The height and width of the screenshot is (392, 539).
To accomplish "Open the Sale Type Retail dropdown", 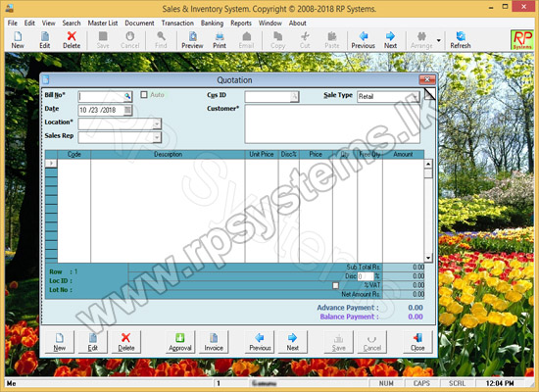I will tap(416, 97).
